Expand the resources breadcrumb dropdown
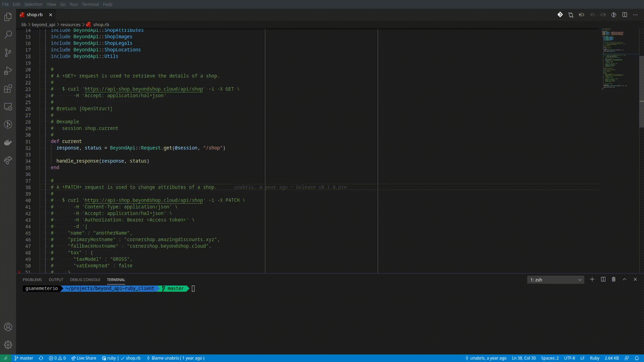Image resolution: width=644 pixels, height=362 pixels. click(x=70, y=24)
